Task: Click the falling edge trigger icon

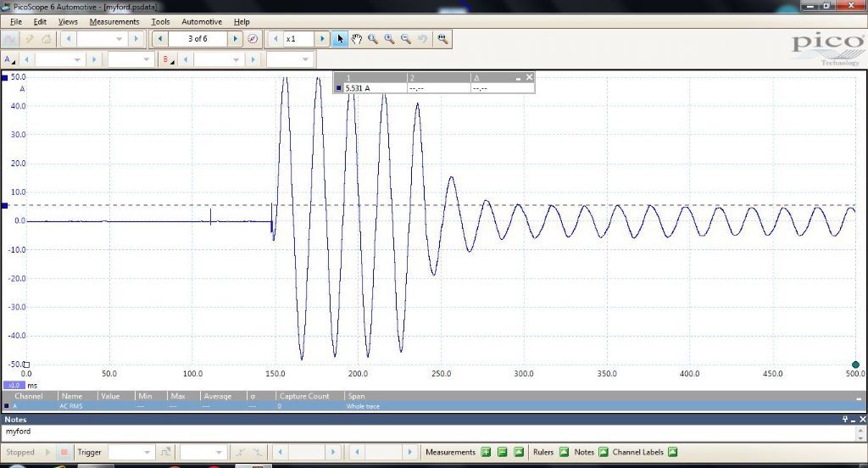Action: (x=257, y=452)
